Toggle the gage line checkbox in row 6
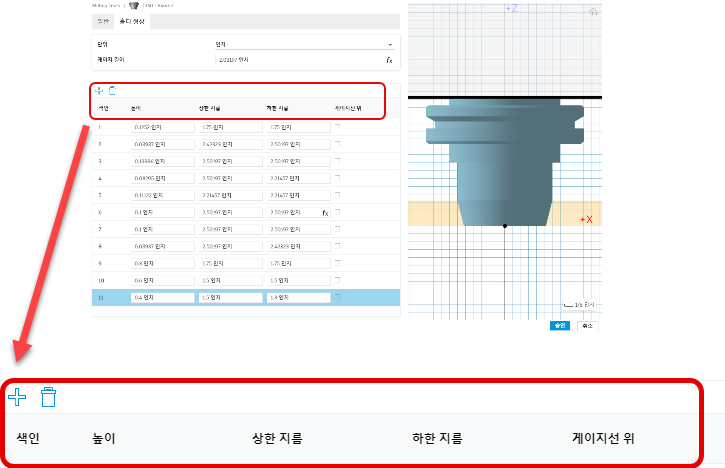Screen dimensions: 725x468 click(338, 212)
